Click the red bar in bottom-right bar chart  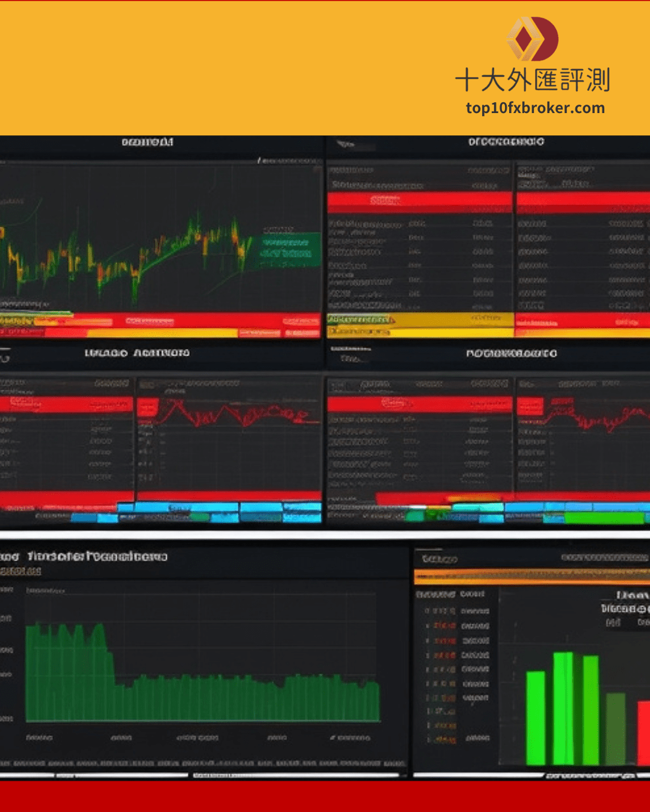click(643, 733)
